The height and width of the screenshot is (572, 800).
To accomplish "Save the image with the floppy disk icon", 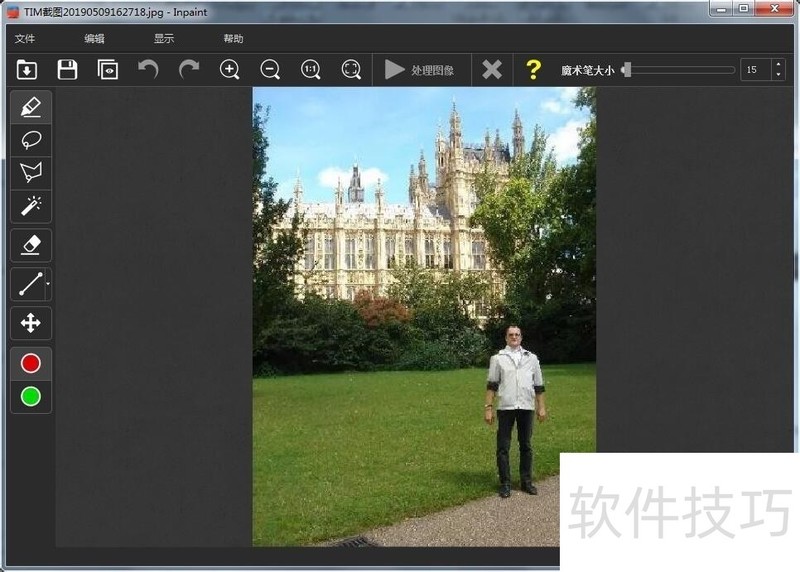I will click(67, 69).
